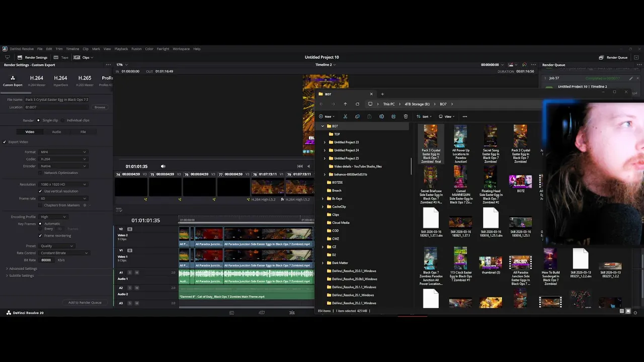Open See more options in File Explorer
The image size is (644, 362).
[465, 117]
